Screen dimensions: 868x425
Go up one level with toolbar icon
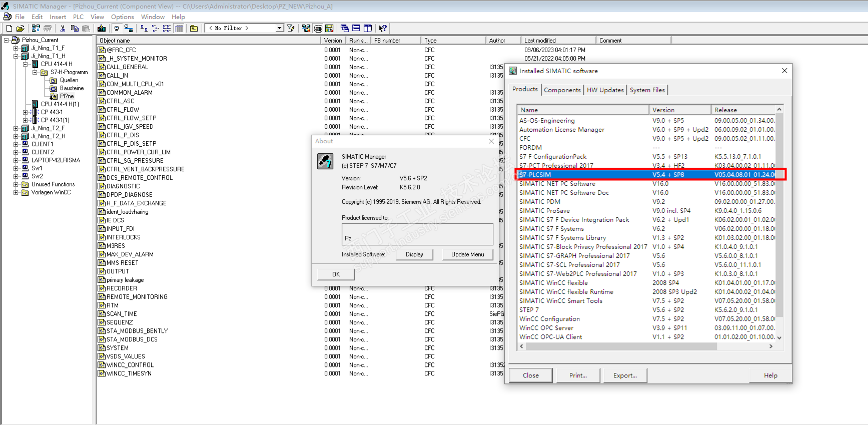click(x=194, y=29)
